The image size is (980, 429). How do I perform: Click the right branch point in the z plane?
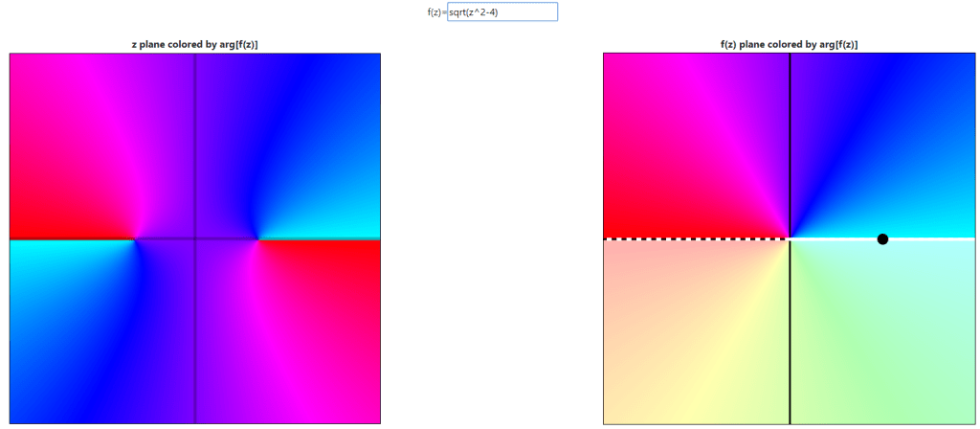[x=256, y=239]
